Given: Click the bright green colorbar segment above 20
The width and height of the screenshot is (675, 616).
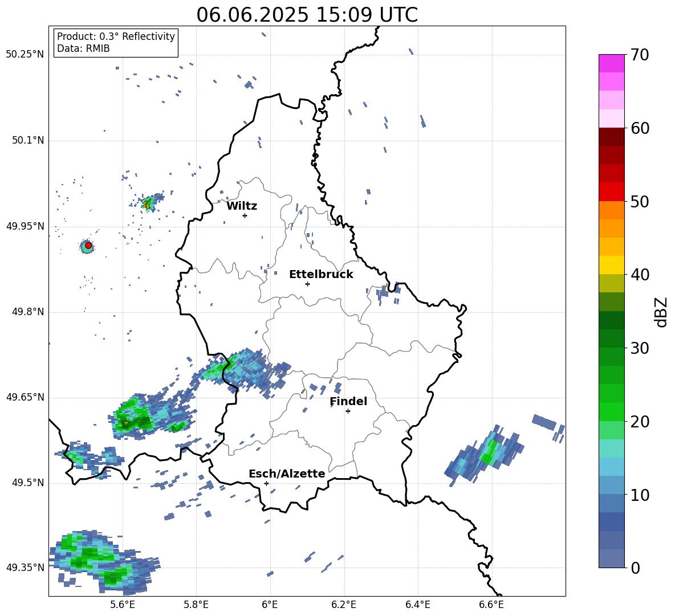Looking at the screenshot, I should 611,411.
